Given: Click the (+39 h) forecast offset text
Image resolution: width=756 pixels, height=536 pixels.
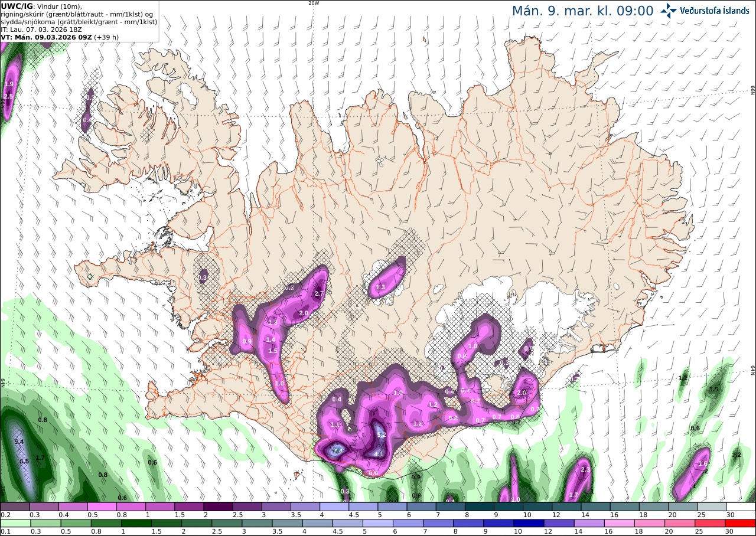Looking at the screenshot, I should tap(106, 37).
